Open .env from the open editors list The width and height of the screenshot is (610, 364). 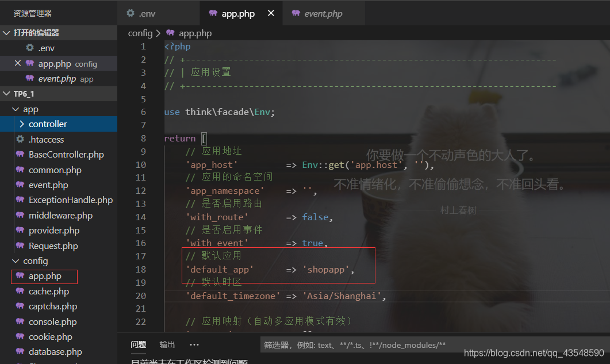[x=58, y=48]
